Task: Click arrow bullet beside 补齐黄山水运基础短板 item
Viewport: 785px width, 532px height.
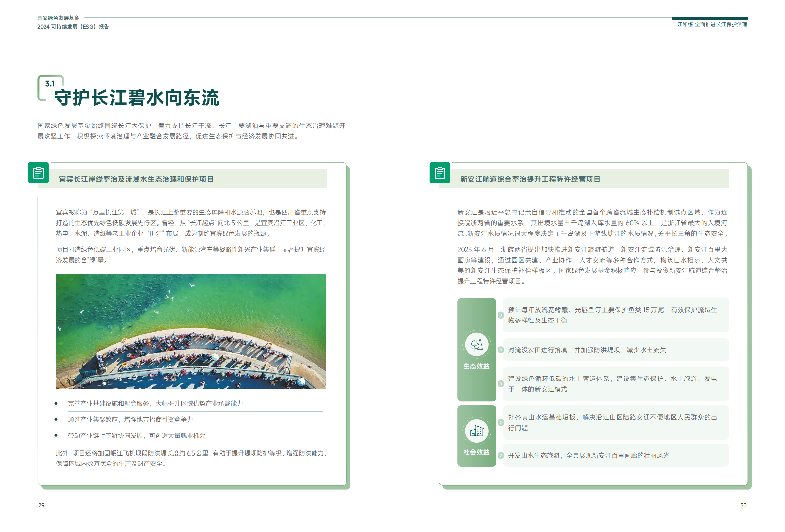Action: 500,422
